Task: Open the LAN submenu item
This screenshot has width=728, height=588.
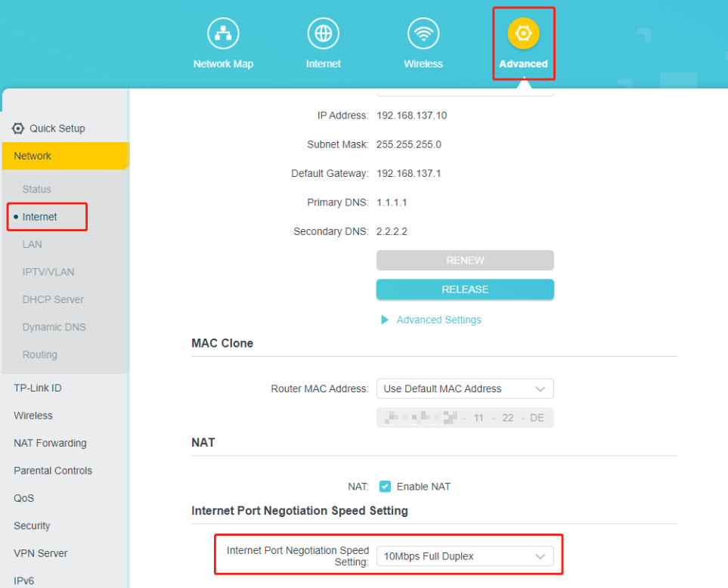Action: (33, 244)
